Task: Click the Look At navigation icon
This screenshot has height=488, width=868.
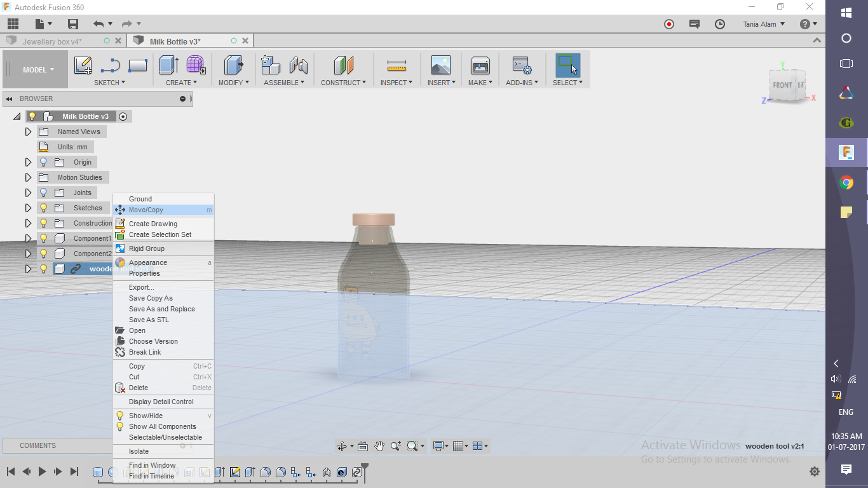Action: [363, 446]
